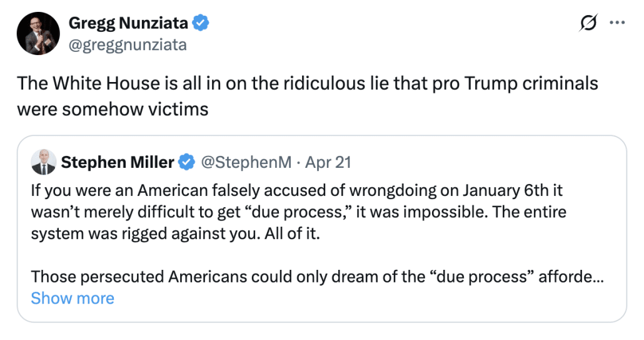Click Gregg Nunziata's blue verified badge
Viewport: 644px width, 340px height.
point(201,23)
